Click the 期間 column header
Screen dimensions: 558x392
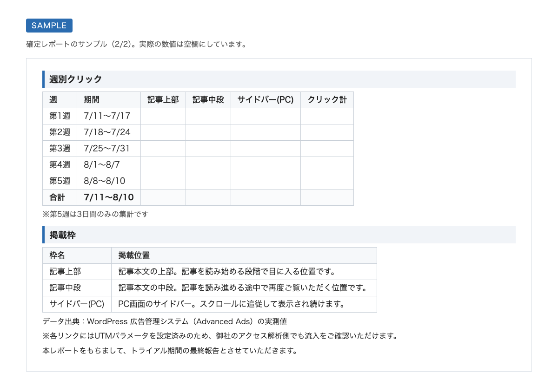click(109, 100)
